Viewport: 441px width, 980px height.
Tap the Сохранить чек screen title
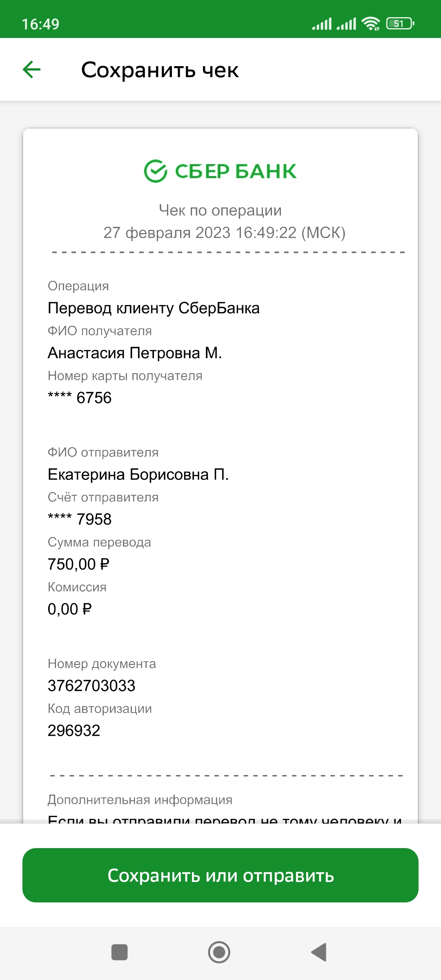(160, 70)
